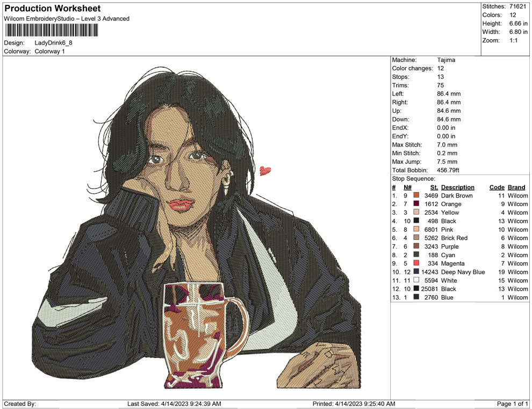Screen dimensions: 532x409
Task: Click the Stop Sequence label
Action: pos(413,179)
